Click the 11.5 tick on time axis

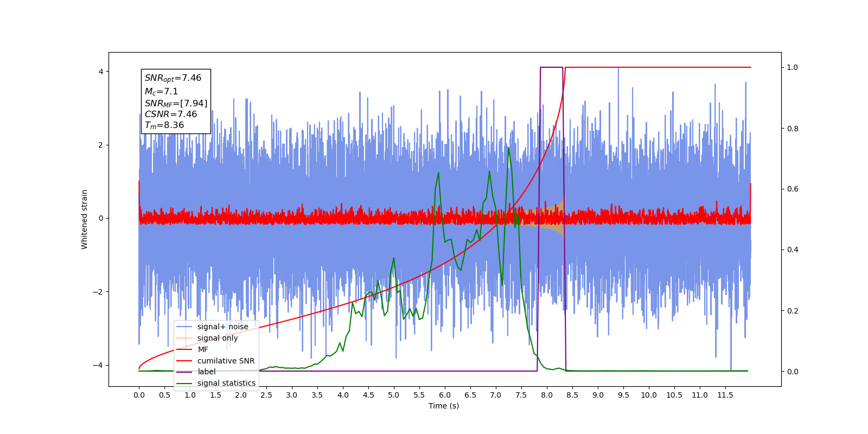(725, 395)
